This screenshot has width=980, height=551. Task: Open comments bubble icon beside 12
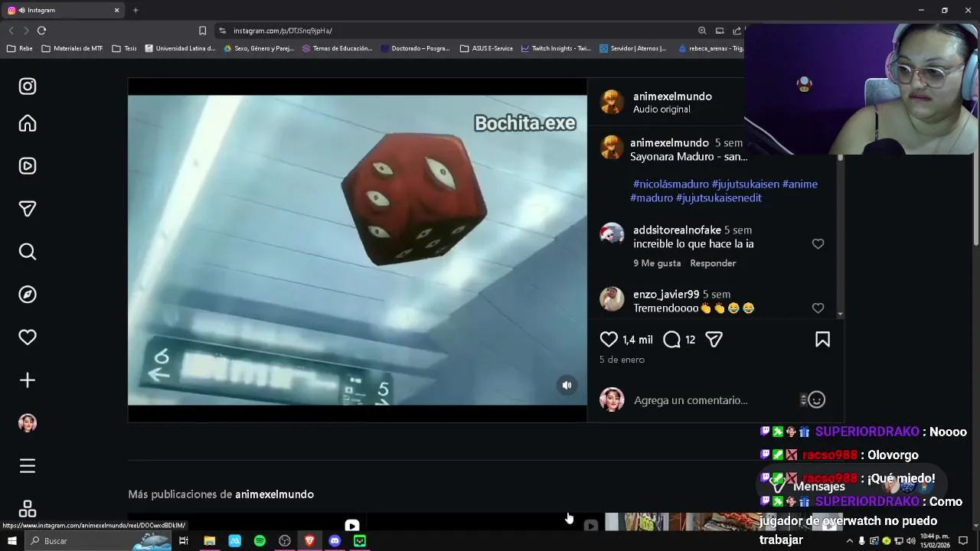(671, 340)
